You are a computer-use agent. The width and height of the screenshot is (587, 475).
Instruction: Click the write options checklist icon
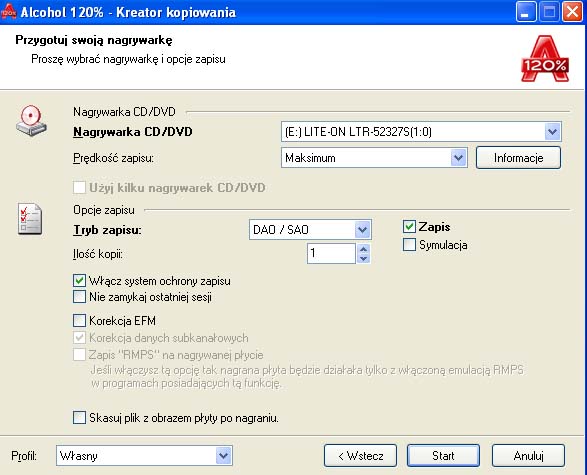30,219
